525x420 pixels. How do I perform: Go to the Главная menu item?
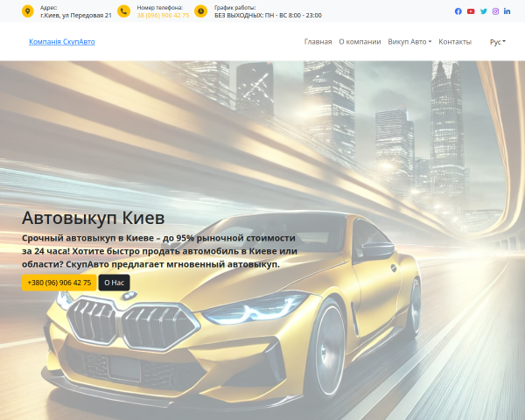point(318,42)
